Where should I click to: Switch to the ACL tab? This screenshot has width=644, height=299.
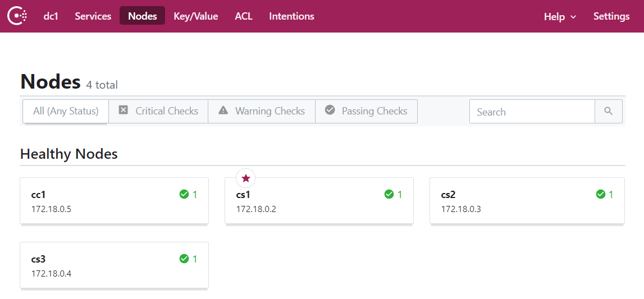click(x=244, y=16)
